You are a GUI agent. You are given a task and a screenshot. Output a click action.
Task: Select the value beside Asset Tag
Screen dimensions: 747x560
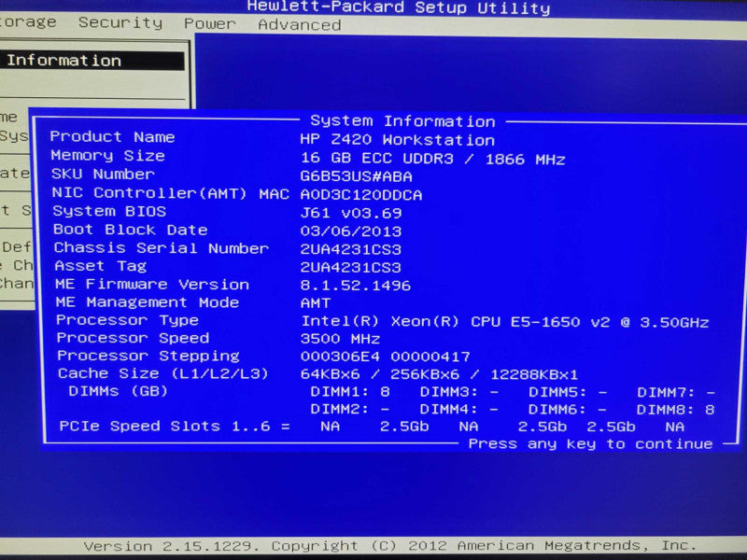[x=351, y=267]
